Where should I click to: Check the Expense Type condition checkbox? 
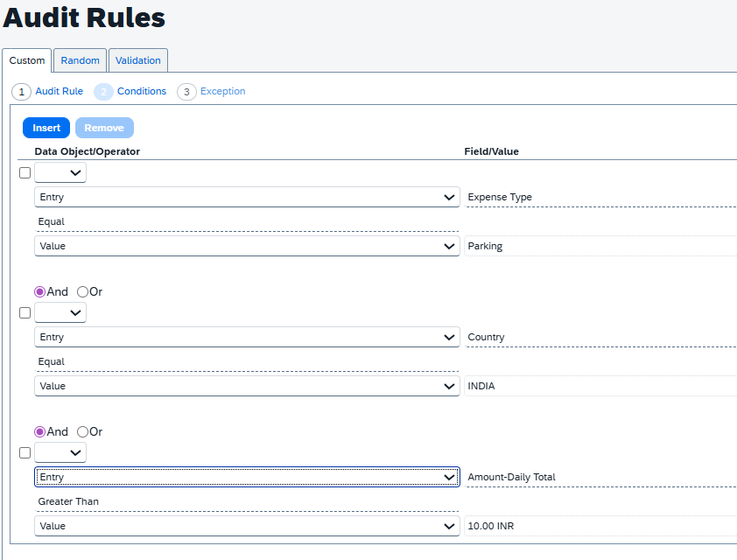(x=25, y=173)
